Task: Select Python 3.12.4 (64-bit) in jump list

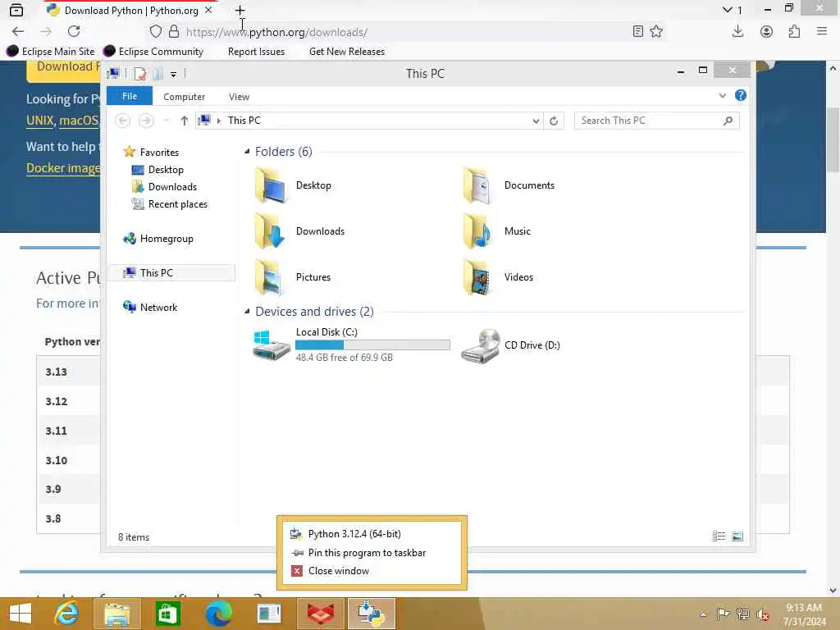Action: 371,533
